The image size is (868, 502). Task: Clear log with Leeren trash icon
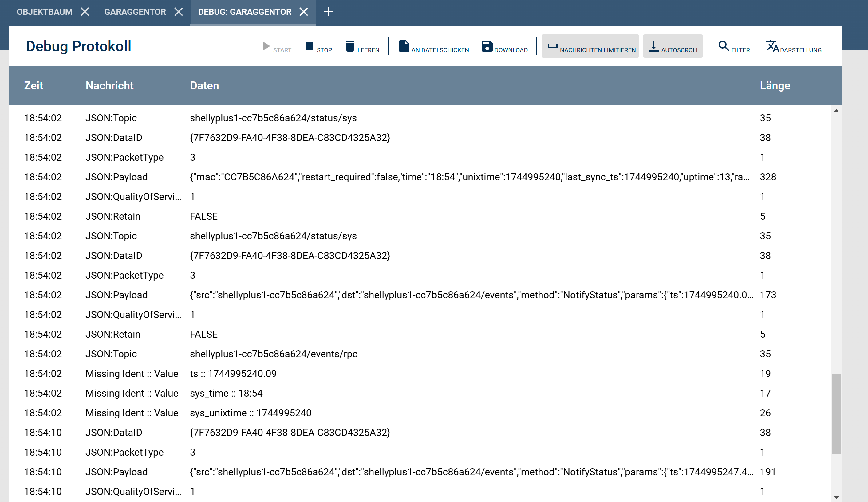pos(349,46)
